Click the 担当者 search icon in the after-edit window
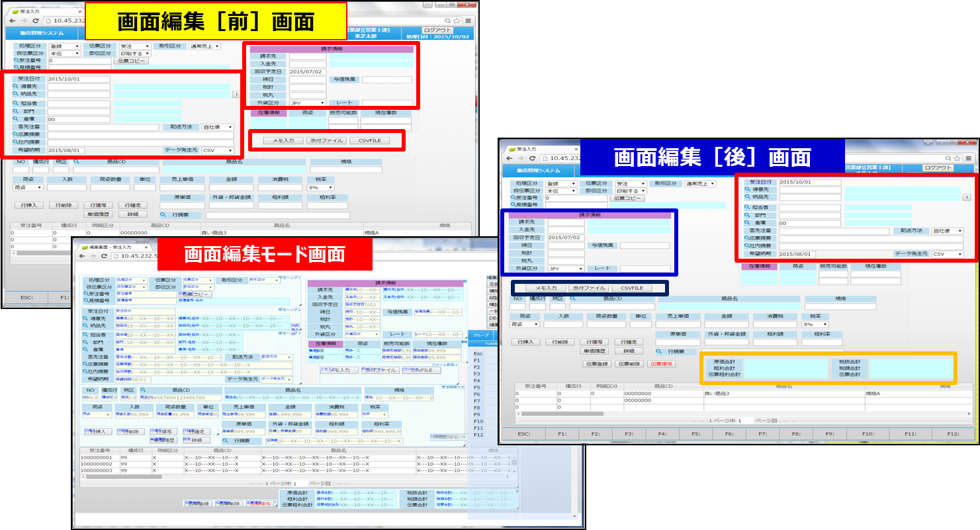The height and width of the screenshot is (530, 980). click(x=748, y=208)
